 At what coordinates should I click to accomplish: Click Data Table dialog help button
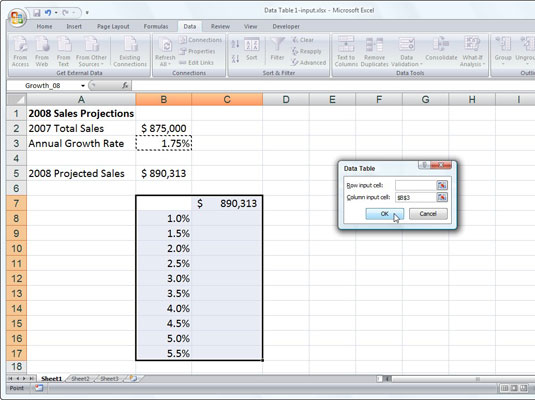tap(424, 165)
